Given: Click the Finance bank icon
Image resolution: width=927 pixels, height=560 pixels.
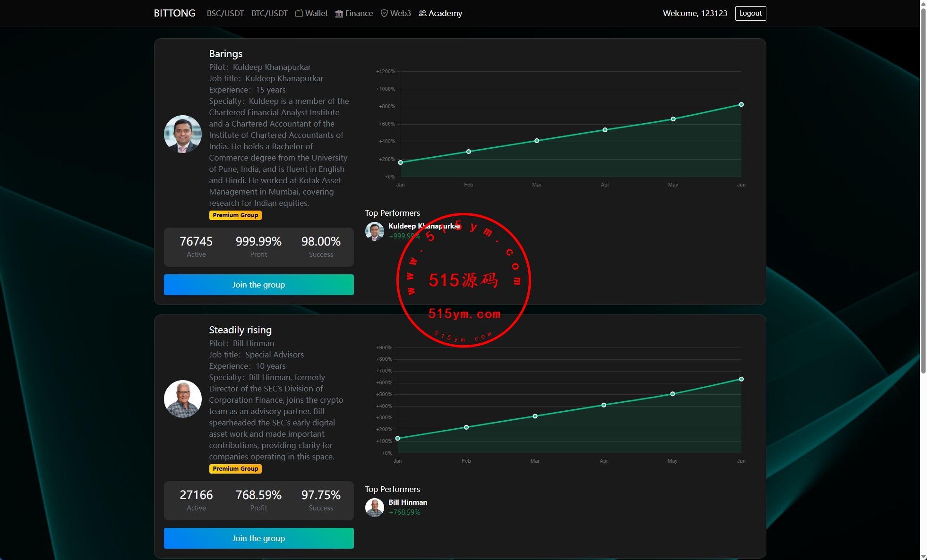Looking at the screenshot, I should [x=339, y=13].
